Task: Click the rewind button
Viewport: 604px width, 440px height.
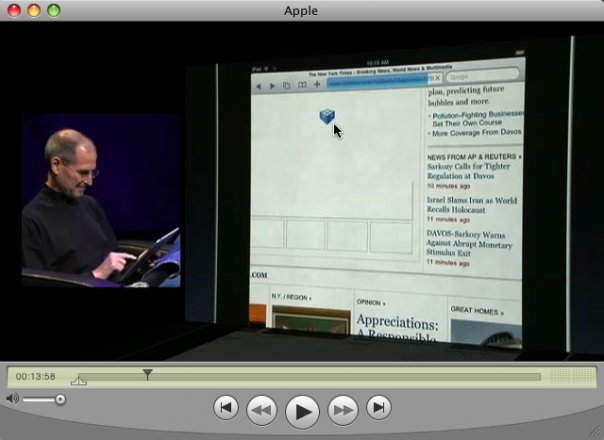Action: pyautogui.click(x=262, y=410)
